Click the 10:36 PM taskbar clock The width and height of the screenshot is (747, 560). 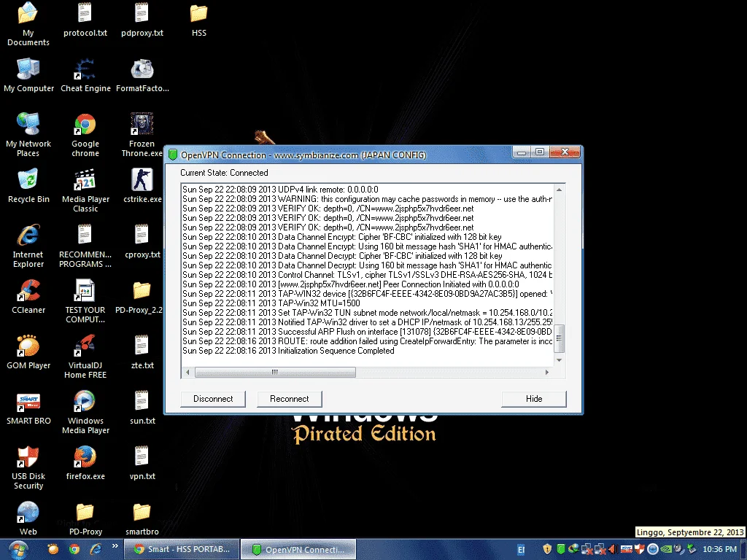click(x=719, y=550)
